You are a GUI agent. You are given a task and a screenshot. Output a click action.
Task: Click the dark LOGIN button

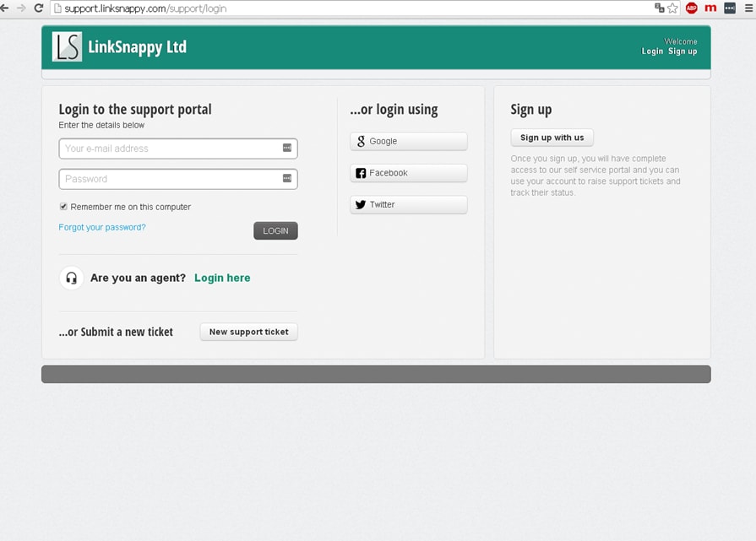[275, 230]
